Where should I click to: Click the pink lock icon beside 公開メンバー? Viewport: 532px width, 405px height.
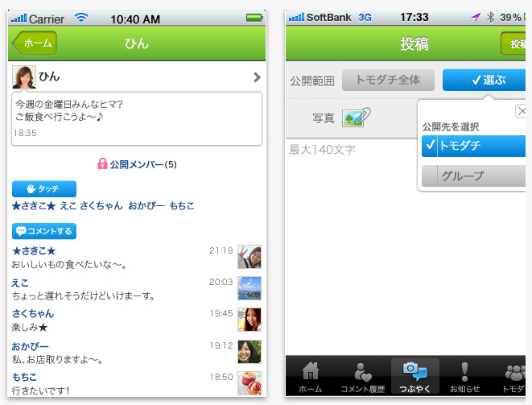tap(102, 163)
